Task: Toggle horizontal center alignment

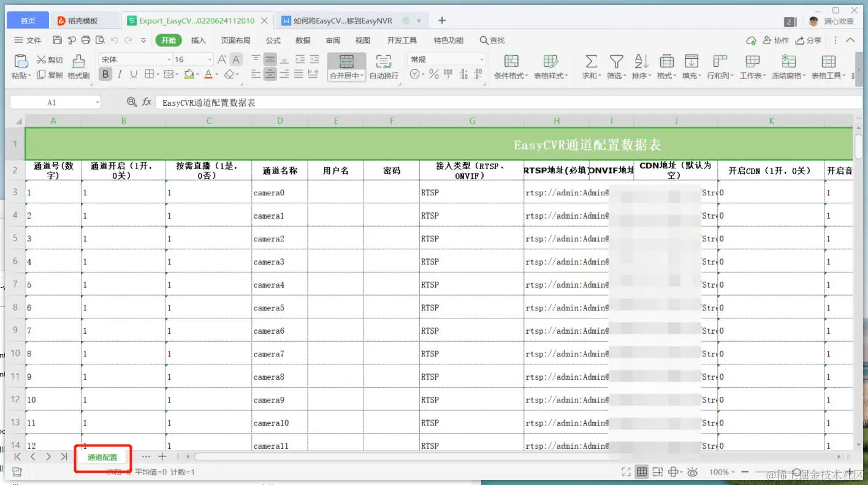Action: pos(270,74)
